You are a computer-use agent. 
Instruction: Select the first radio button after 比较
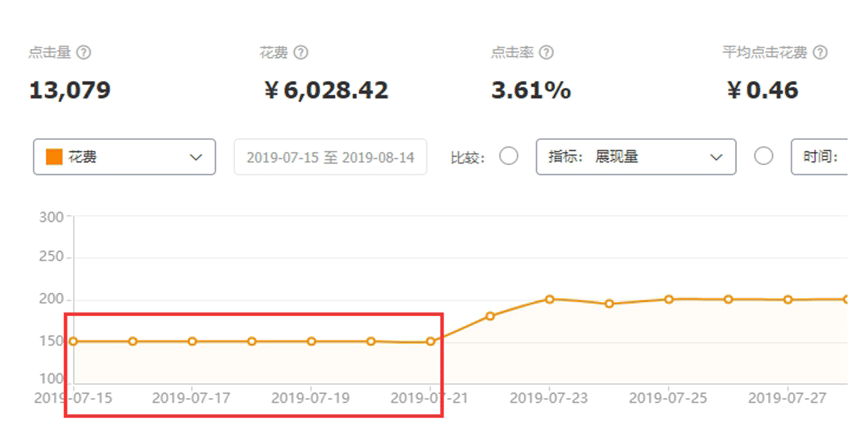[x=508, y=156]
